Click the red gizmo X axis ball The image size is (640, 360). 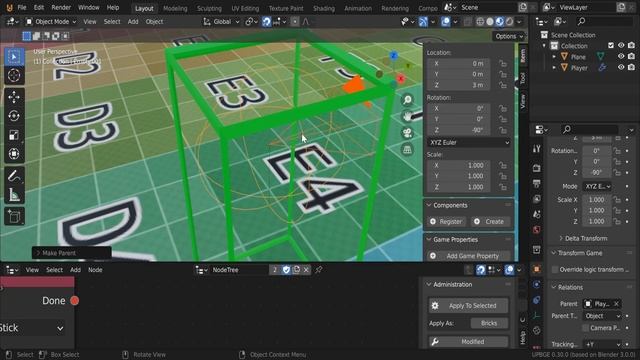tap(401, 79)
